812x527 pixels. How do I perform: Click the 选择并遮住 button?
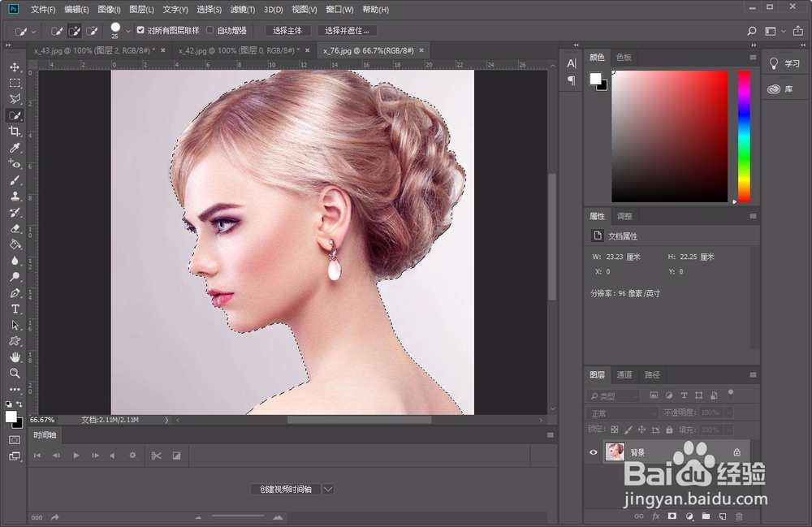coord(347,31)
